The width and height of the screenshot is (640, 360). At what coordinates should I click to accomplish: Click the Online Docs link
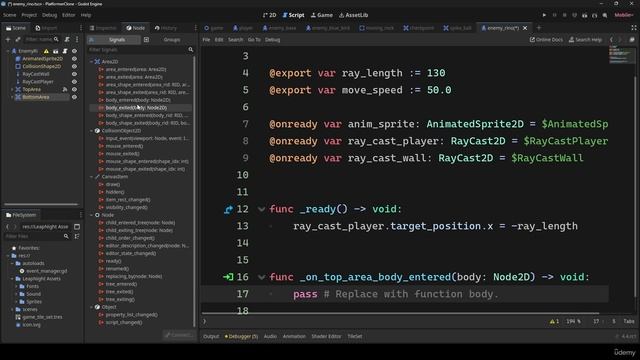coord(546,40)
